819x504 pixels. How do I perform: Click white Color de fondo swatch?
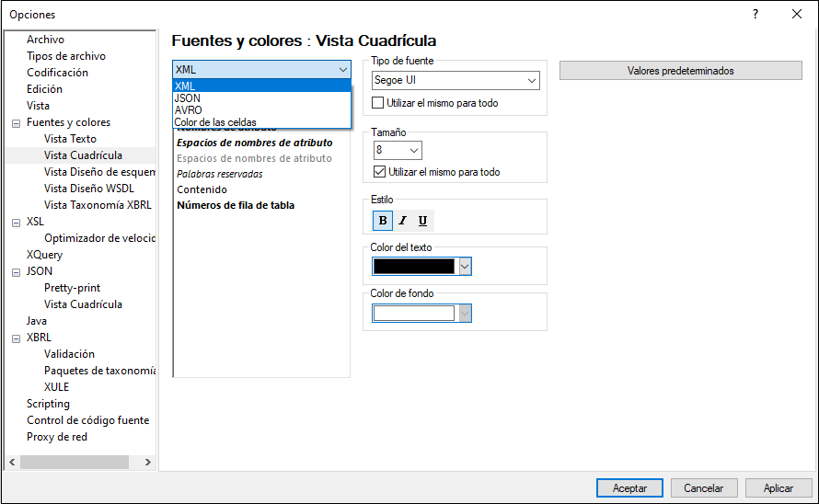(414, 314)
